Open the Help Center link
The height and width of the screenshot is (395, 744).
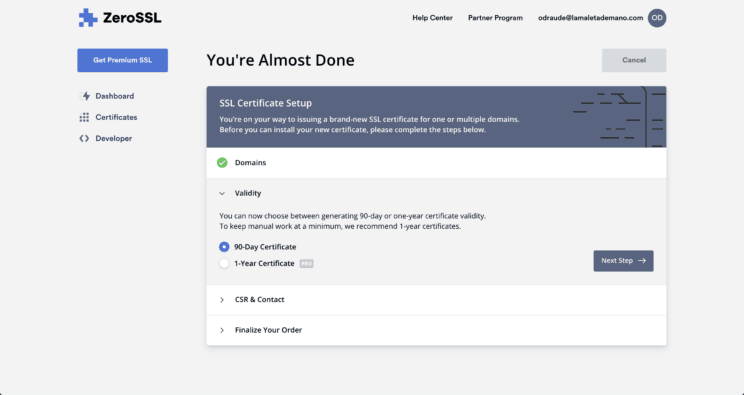click(x=432, y=18)
